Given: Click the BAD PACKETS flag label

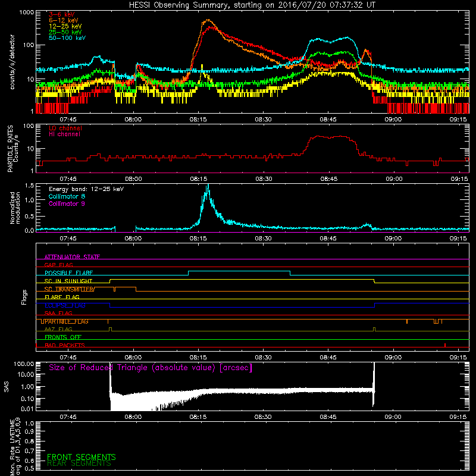Looking at the screenshot, I should coord(65,345).
